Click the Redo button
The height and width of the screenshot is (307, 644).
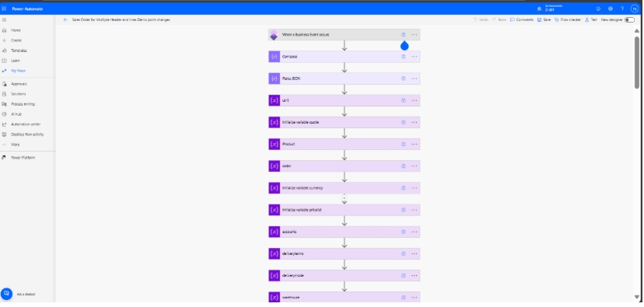[499, 19]
